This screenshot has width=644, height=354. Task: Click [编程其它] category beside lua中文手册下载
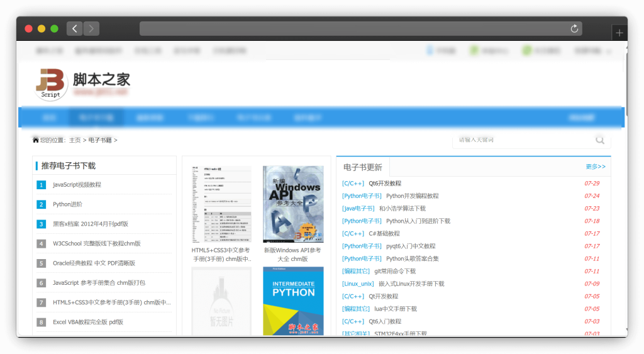point(356,309)
